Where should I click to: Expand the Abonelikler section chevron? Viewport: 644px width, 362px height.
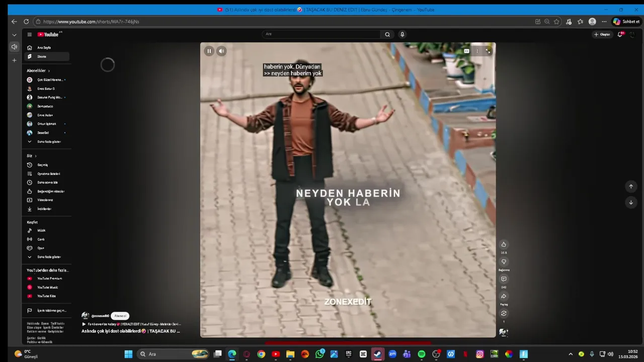pos(49,71)
